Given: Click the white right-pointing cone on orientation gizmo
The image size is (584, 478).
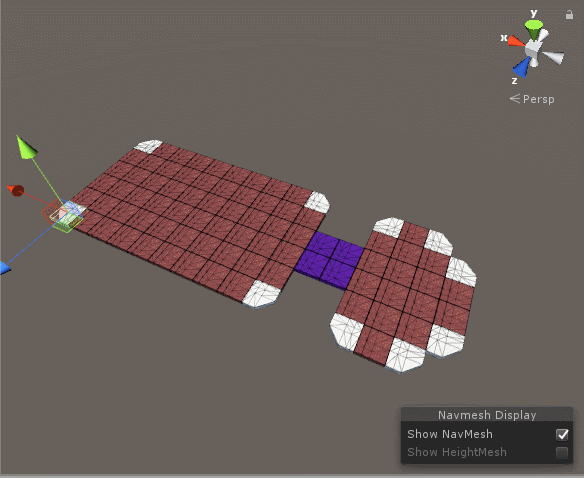Looking at the screenshot, I should pos(553,57).
